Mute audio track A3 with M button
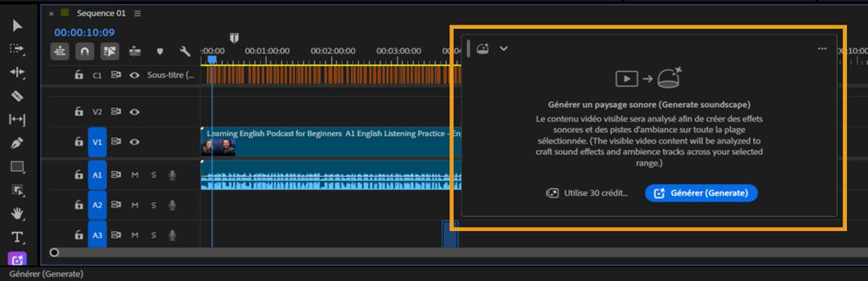 [x=135, y=235]
